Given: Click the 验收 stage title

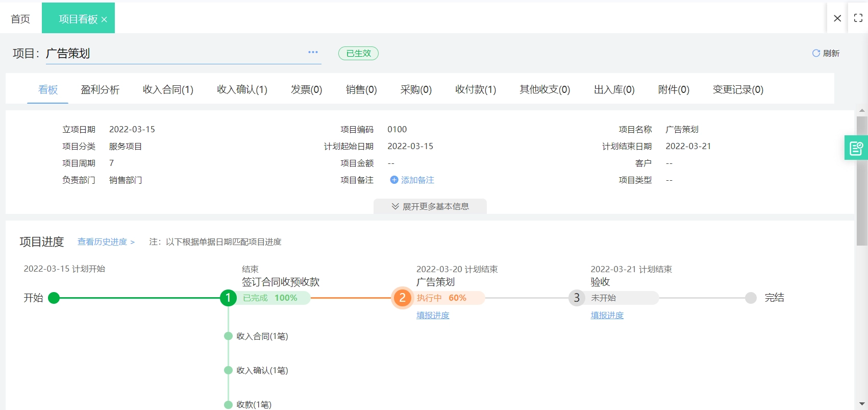Looking at the screenshot, I should [600, 282].
